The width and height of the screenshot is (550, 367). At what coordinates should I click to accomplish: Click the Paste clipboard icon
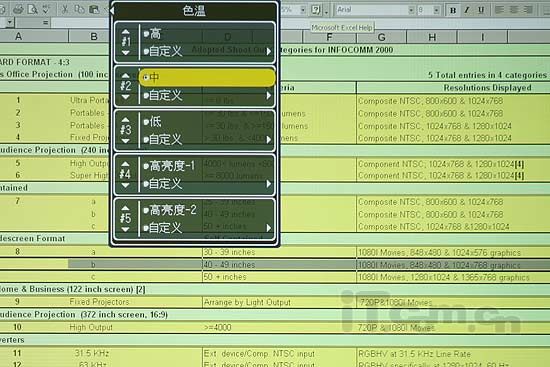(94, 9)
